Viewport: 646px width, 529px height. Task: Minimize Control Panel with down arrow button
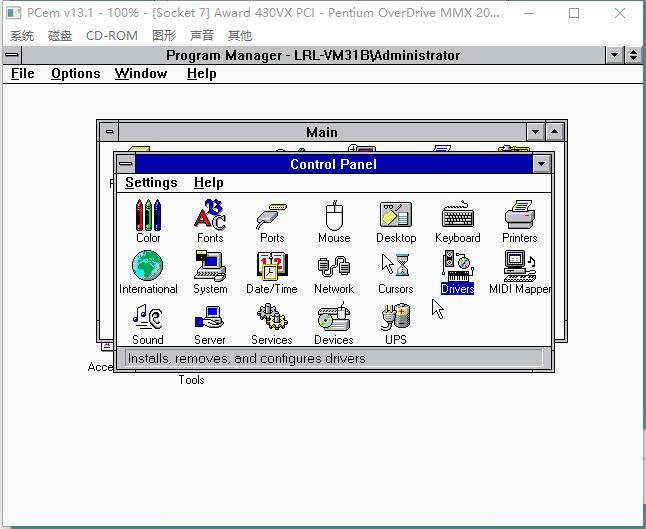[541, 164]
